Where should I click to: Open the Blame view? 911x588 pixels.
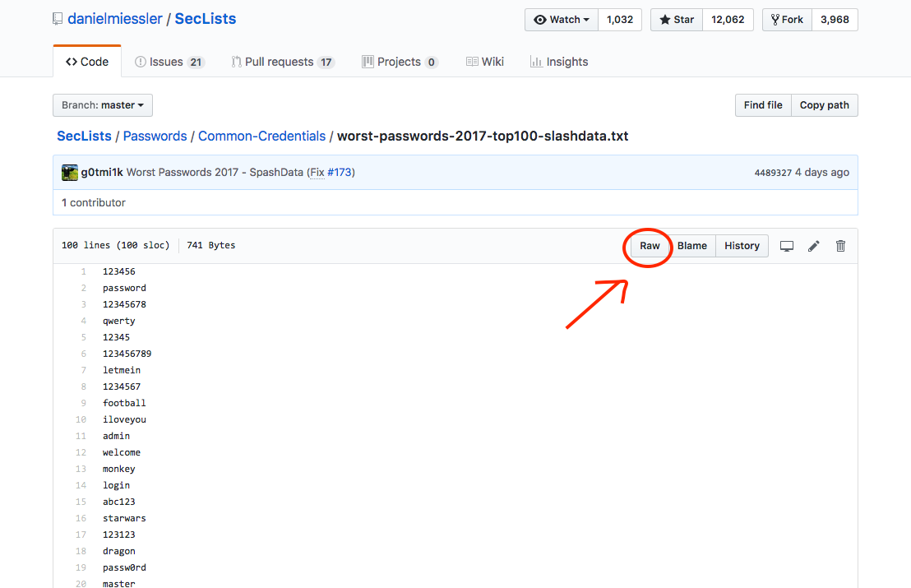pos(692,246)
